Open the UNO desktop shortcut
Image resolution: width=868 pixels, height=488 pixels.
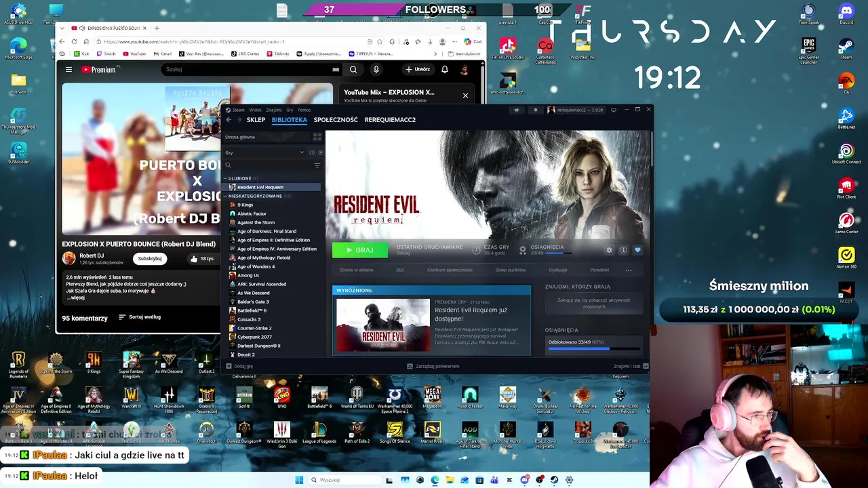click(x=281, y=397)
